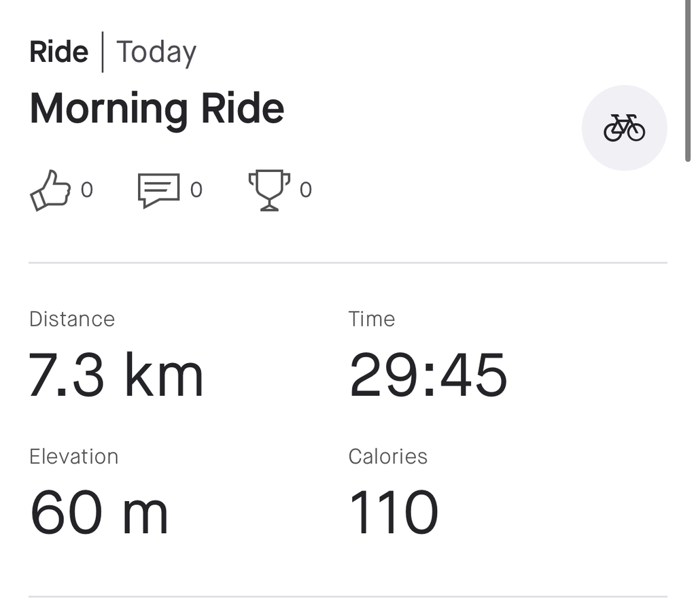Viewport: 696px width, 616px height.
Task: Click the vertical scrollbar thumb
Action: pyautogui.click(x=689, y=82)
